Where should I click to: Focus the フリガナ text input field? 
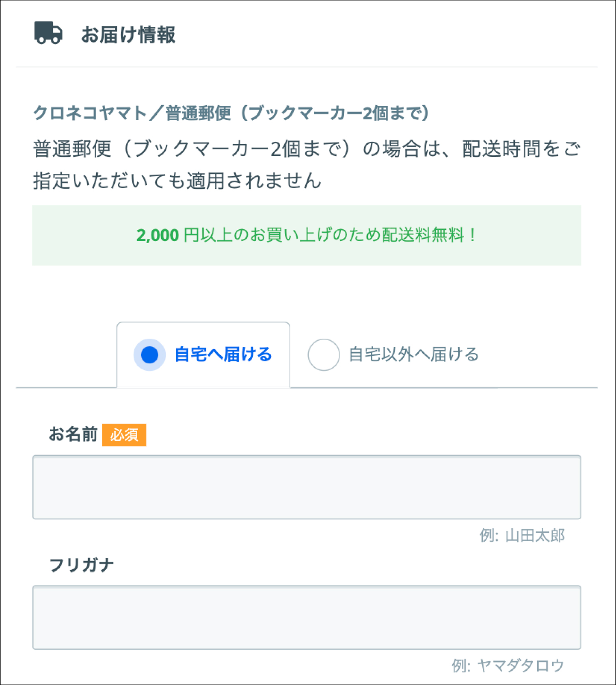click(x=307, y=617)
